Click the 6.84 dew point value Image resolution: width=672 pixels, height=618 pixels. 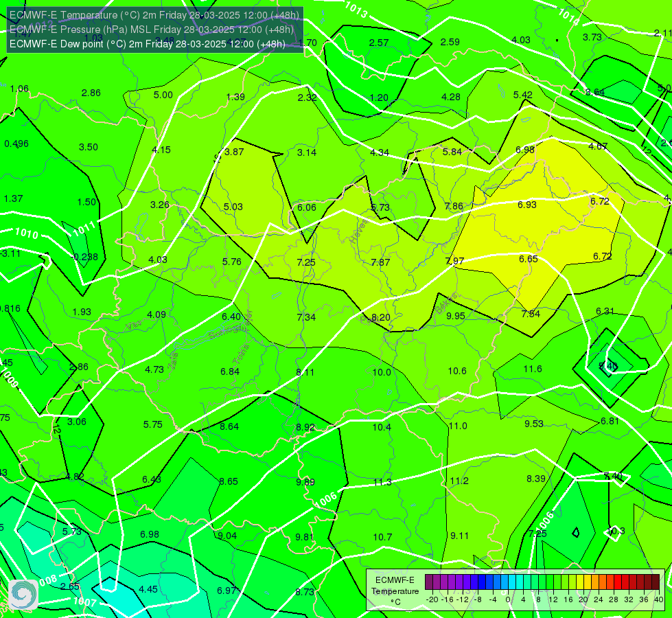230,371
